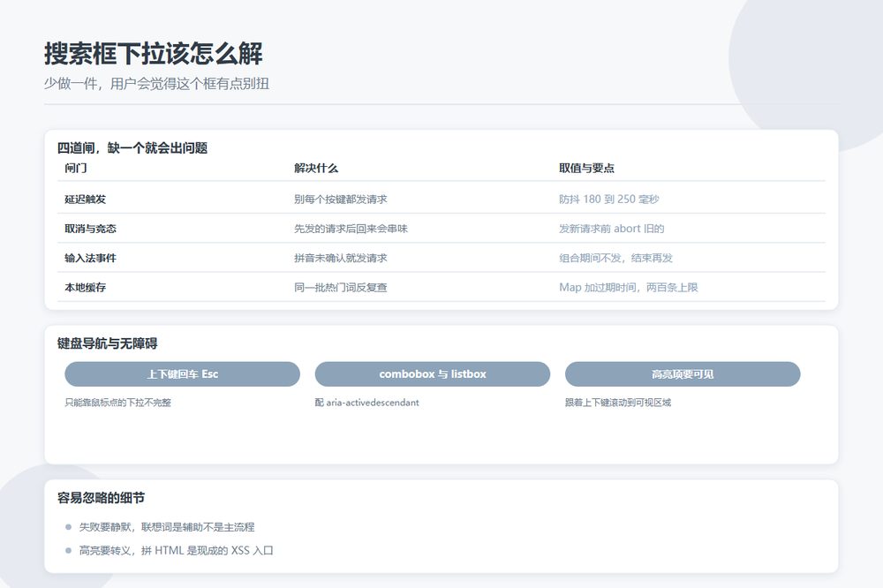Click value 防抖 180 到 250 毫秒
Image resolution: width=883 pixels, height=588 pixels.
[608, 199]
